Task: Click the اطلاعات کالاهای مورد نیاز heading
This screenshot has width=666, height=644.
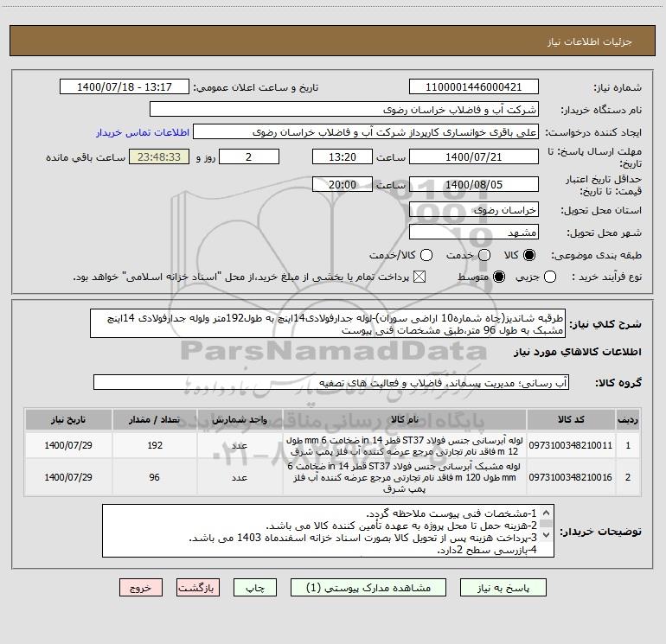Action: (x=578, y=352)
